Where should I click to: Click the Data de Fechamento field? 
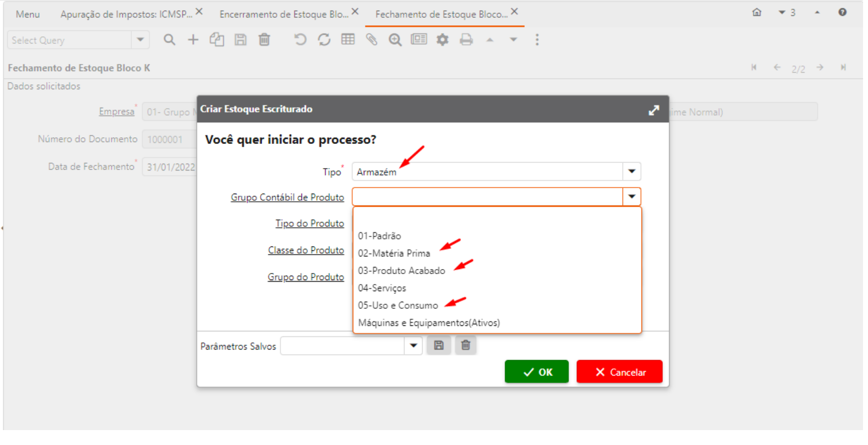170,167
